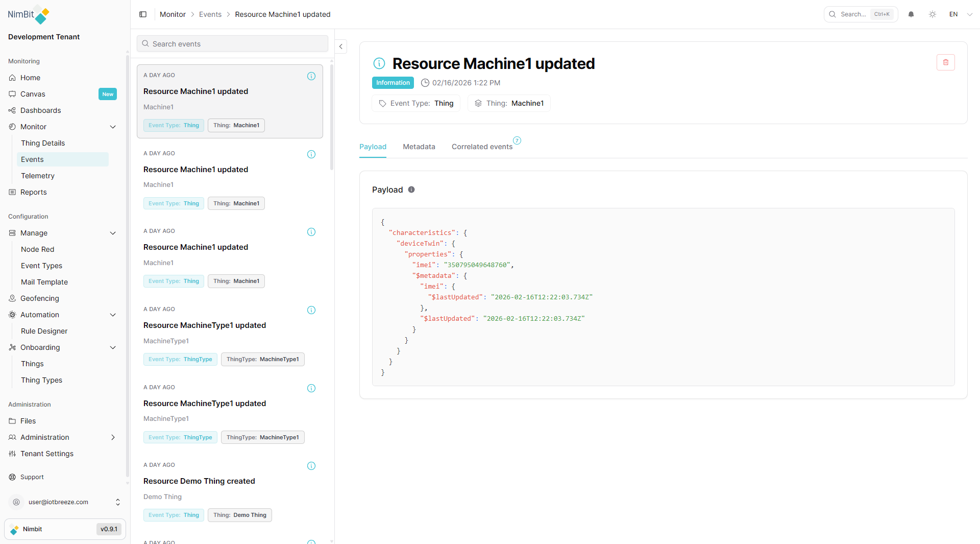
Task: Click the Search events input field
Action: click(232, 44)
